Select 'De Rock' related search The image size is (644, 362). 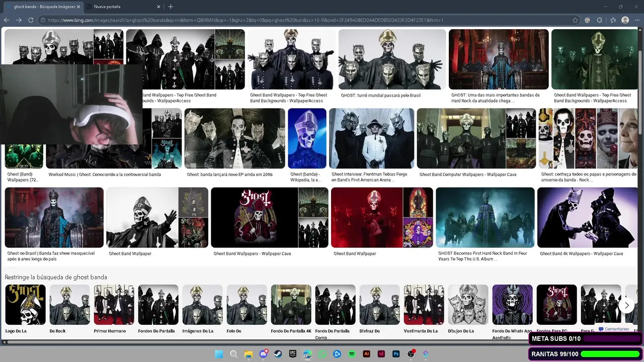tap(69, 309)
